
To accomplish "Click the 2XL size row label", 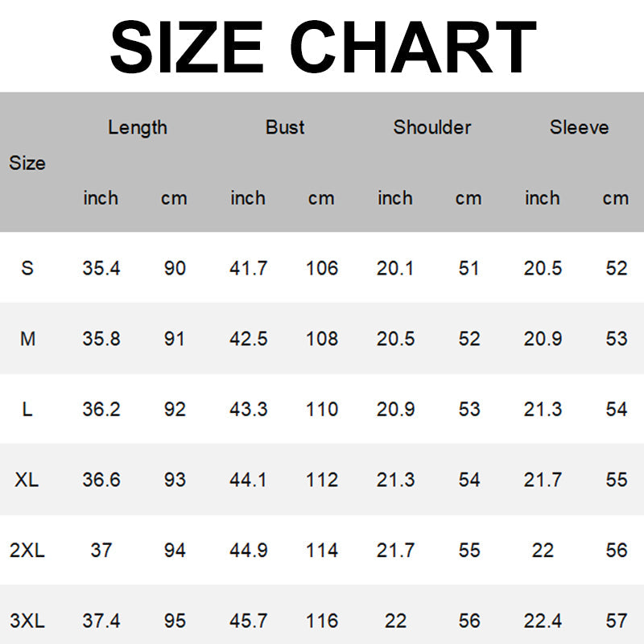I will coord(27,551).
